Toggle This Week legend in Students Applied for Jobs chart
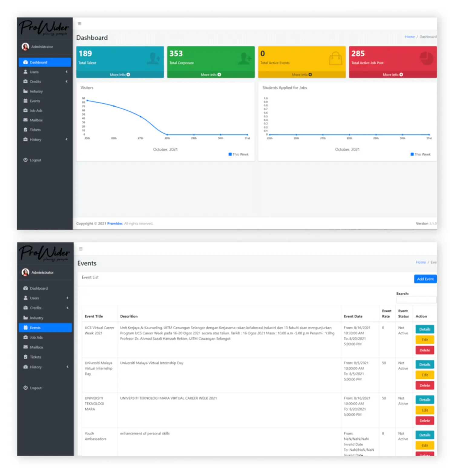The height and width of the screenshot is (476, 454). point(420,154)
